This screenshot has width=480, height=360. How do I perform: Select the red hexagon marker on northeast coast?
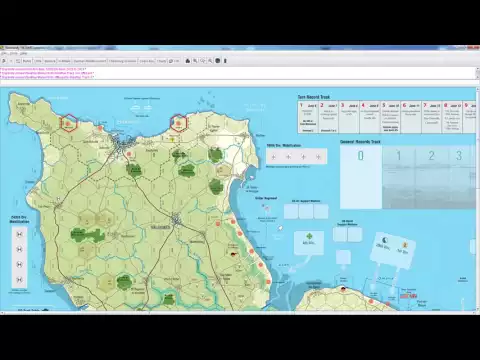point(179,123)
